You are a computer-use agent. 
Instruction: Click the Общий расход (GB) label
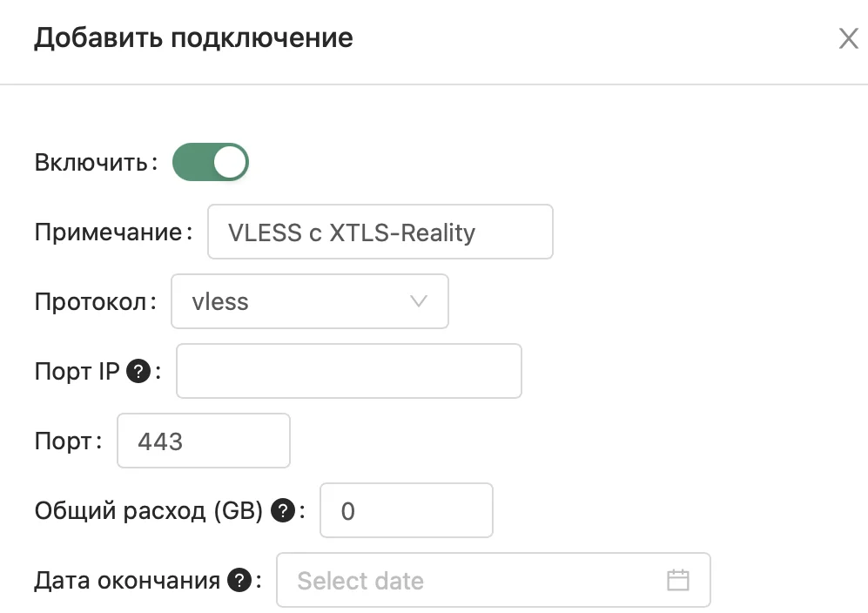pos(148,511)
